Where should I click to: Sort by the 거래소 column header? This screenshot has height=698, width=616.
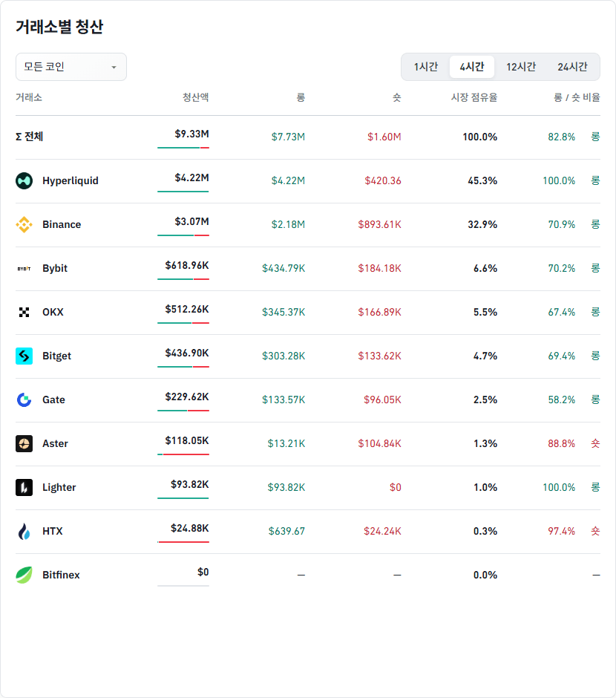pos(29,97)
